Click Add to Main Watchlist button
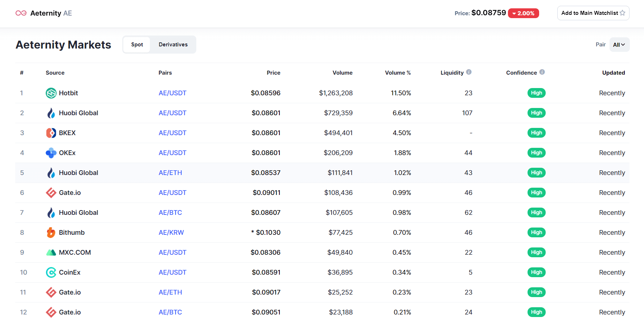Screen dimensions: 644x321 point(593,13)
